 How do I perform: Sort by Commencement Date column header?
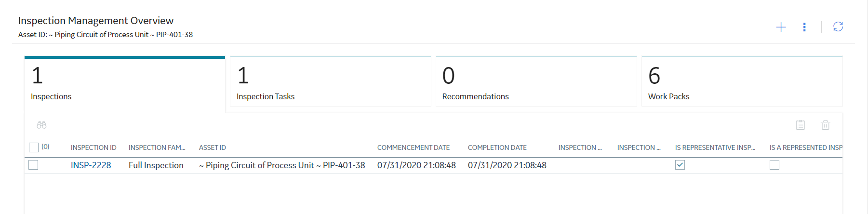(414, 147)
